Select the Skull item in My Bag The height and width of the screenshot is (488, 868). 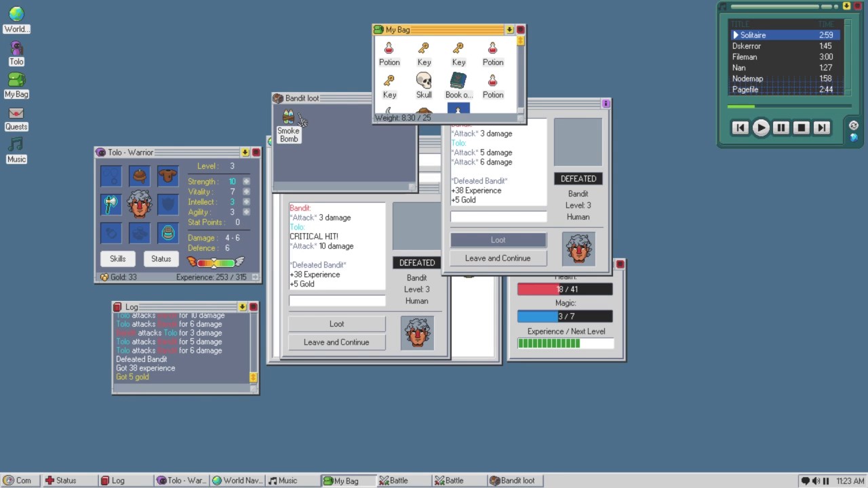pyautogui.click(x=424, y=85)
